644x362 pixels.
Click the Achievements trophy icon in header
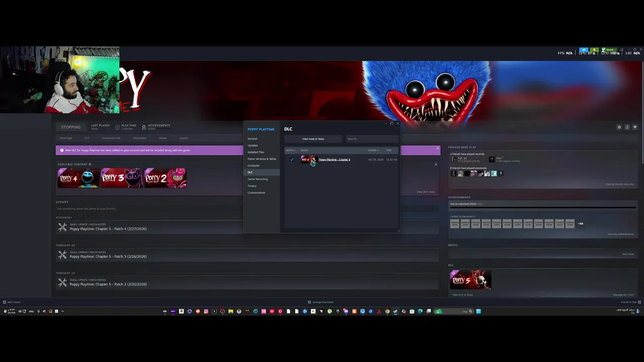pos(143,127)
